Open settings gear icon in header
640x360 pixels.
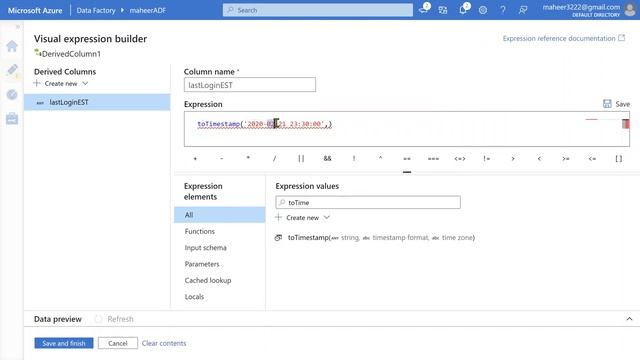483,10
